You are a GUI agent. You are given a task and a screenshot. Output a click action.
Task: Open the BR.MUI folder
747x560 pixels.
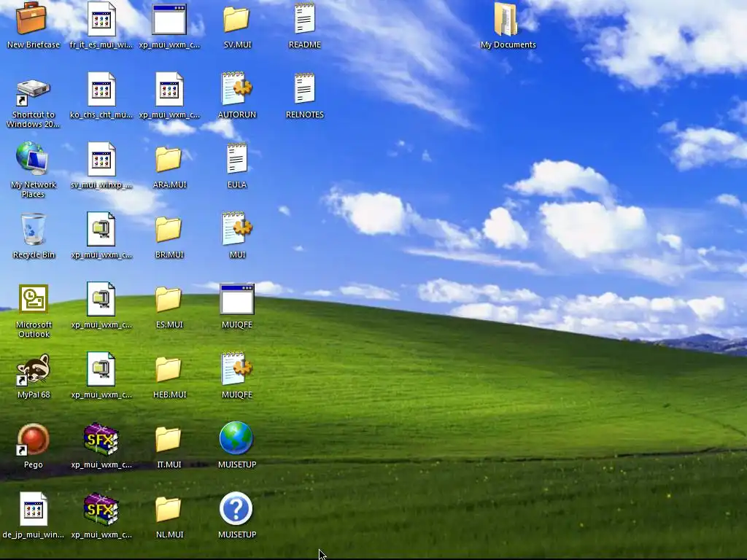tap(169, 229)
